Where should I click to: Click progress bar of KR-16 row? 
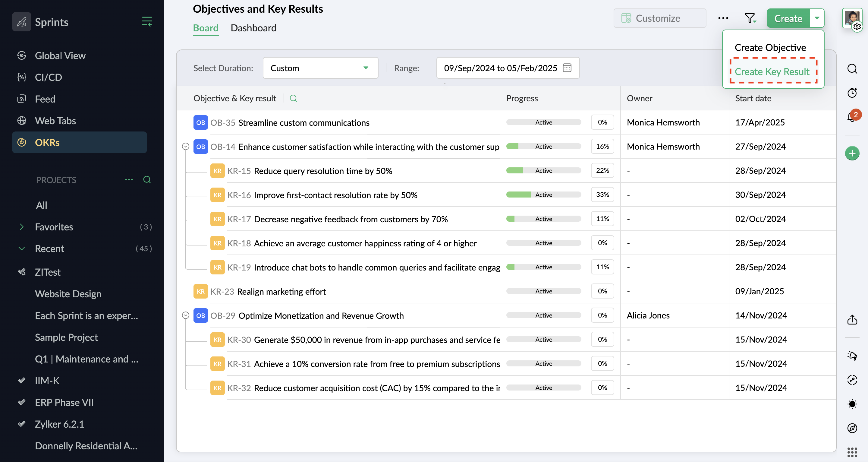[543, 195]
